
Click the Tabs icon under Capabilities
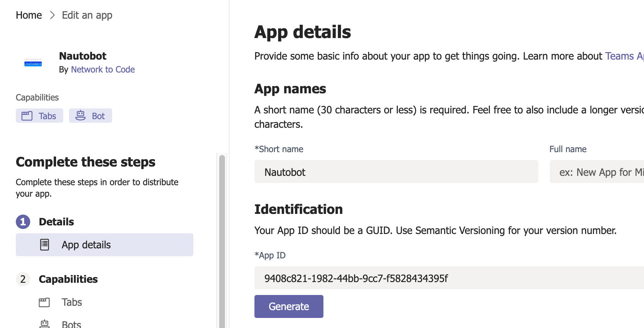(x=44, y=302)
